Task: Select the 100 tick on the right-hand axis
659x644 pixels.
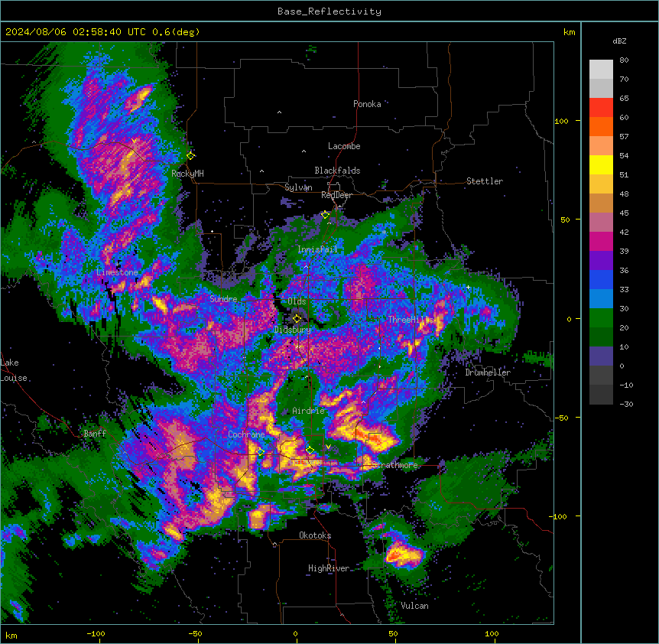Action: pyautogui.click(x=561, y=121)
